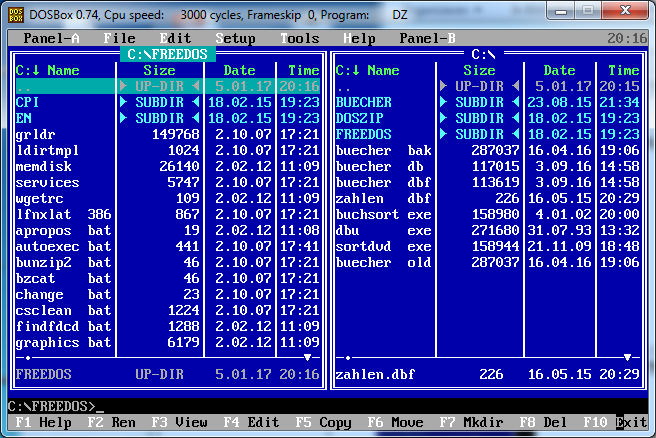Select the EN subdirectory in left panel
656x438 pixels.
coord(168,118)
